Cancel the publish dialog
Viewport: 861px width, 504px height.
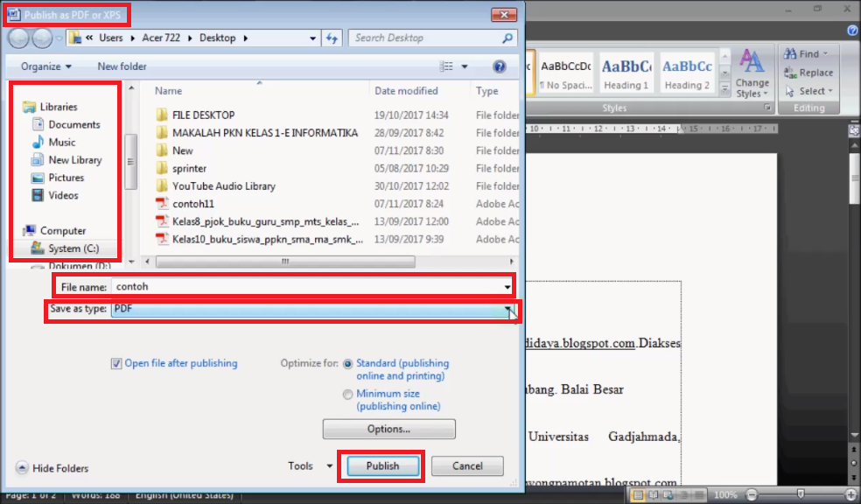point(467,465)
